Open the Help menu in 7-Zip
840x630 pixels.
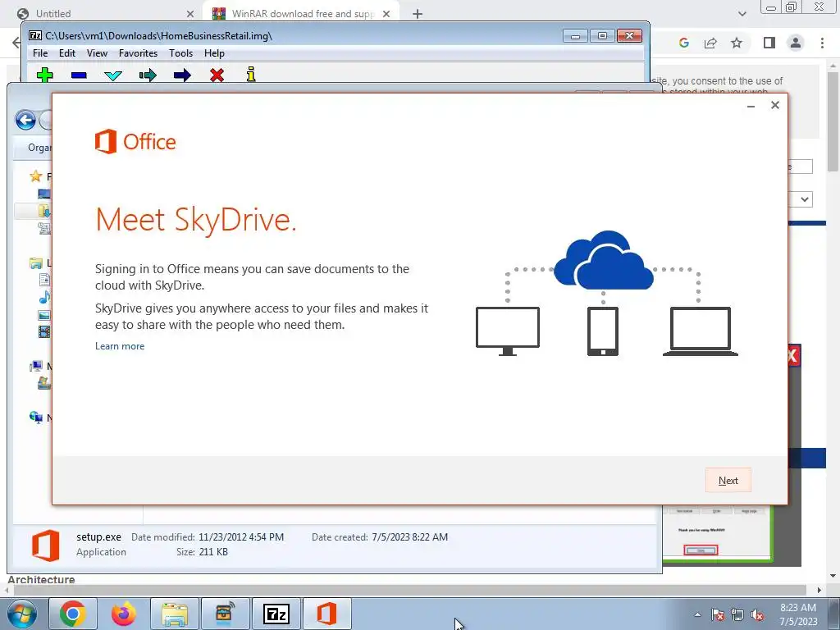pos(214,53)
